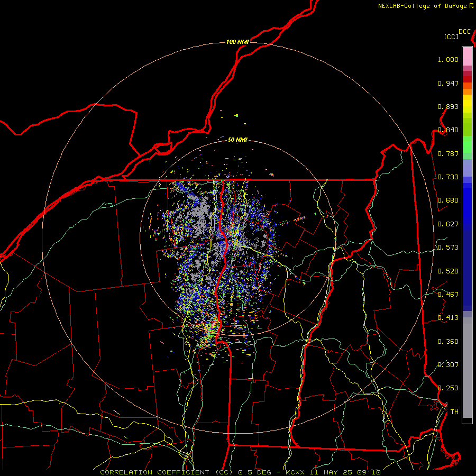Screen dimensions: 476x476
Task: Click the NEXLAB-College of DuPage label
Action: [423, 6]
